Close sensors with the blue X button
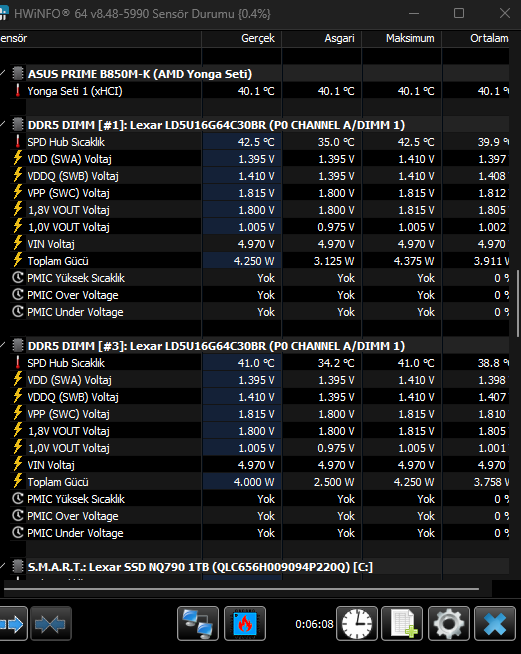This screenshot has height=654, width=521. pos(495,624)
